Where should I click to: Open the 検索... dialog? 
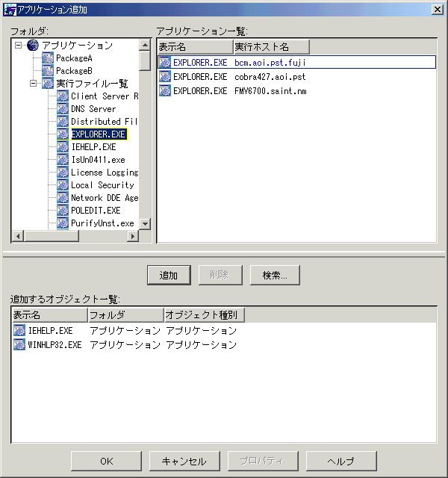coord(275,276)
